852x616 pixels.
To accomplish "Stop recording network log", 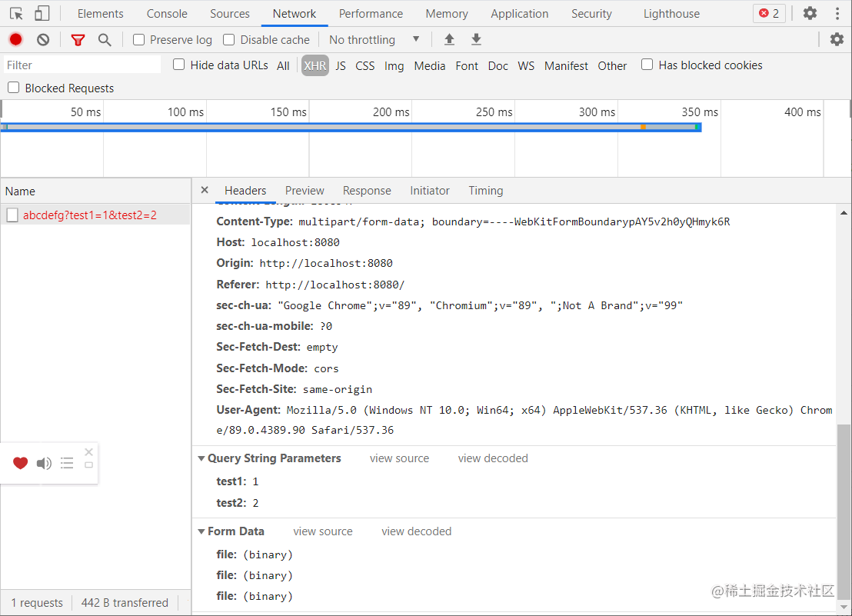I will [15, 40].
